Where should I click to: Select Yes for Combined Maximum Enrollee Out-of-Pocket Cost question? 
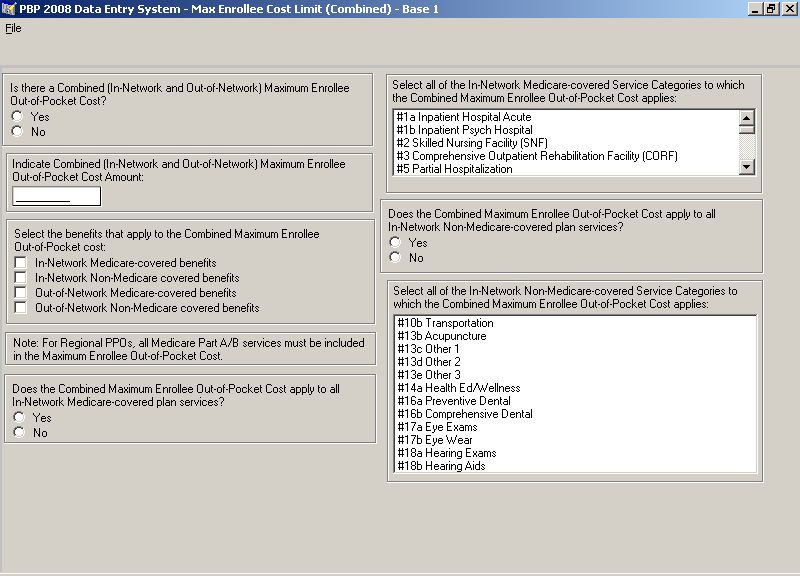click(x=17, y=116)
